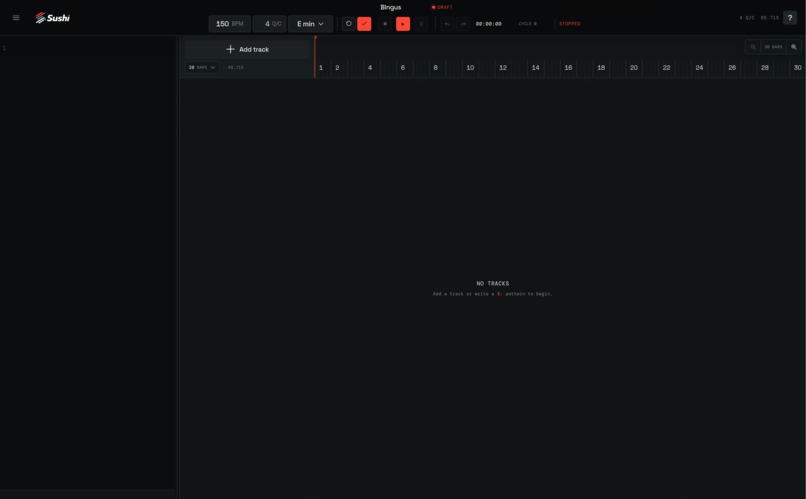Click the 00:00:00 time display
This screenshot has height=499, width=806.
(x=488, y=24)
